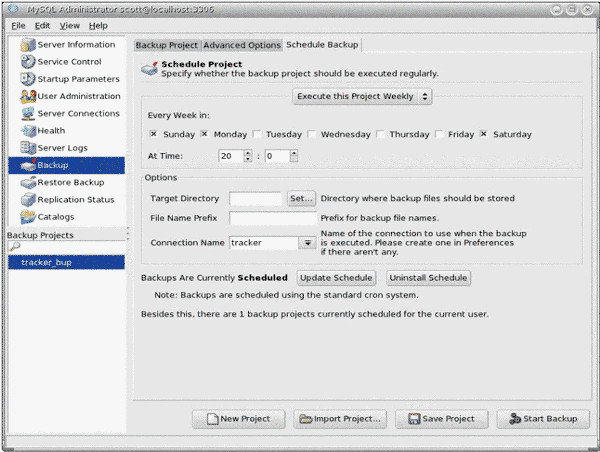Viewport: 600px width, 452px height.
Task: Open the File menu
Action: [x=18, y=26]
